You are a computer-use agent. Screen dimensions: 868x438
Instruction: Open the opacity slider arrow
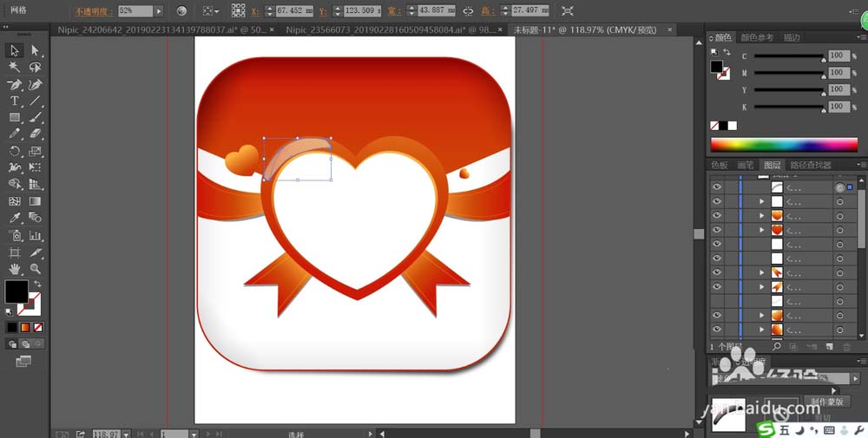pyautogui.click(x=159, y=10)
